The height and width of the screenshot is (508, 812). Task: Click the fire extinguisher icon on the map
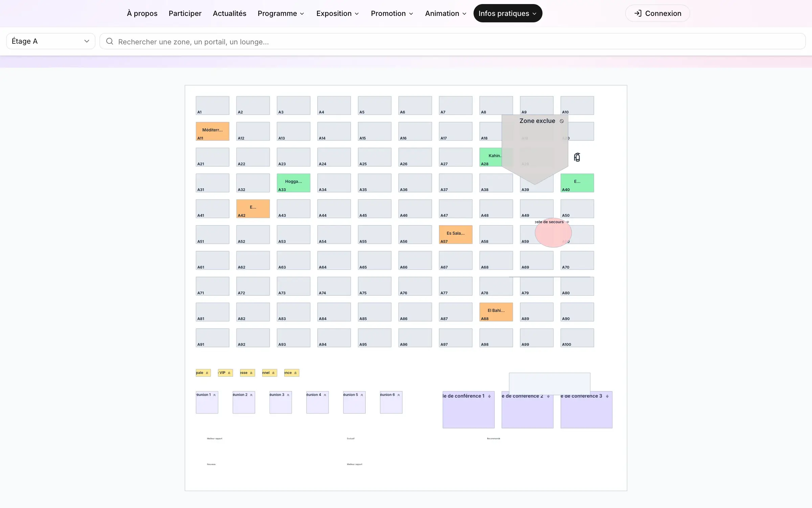(x=577, y=157)
